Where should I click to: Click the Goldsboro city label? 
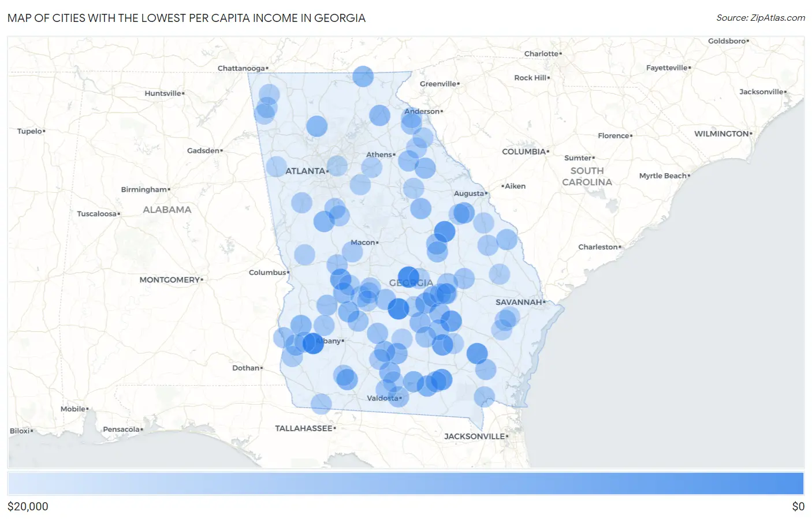coord(727,41)
